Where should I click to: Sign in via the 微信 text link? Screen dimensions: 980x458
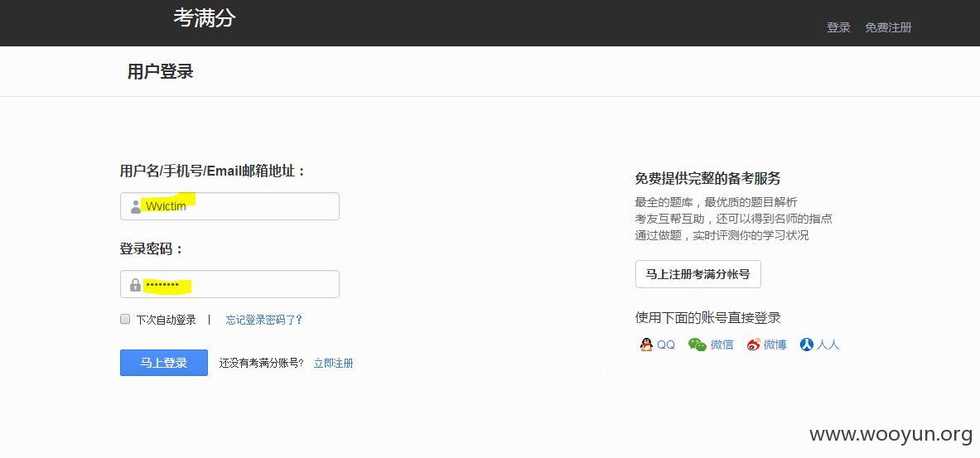tap(722, 345)
